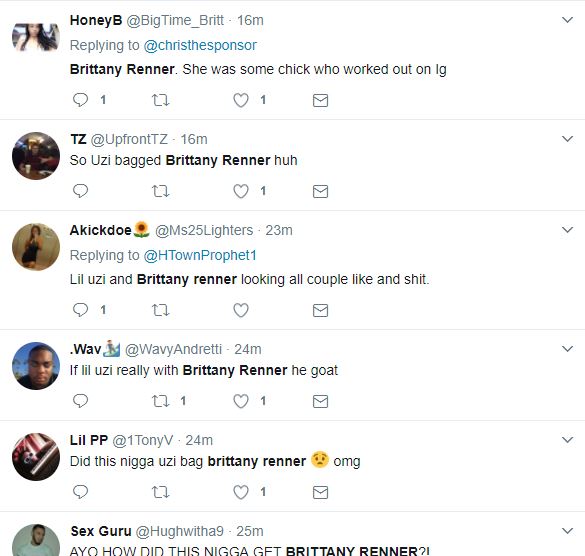Visit @HTownProphet1 mention link
The width and height of the screenshot is (585, 556).
[x=200, y=255]
